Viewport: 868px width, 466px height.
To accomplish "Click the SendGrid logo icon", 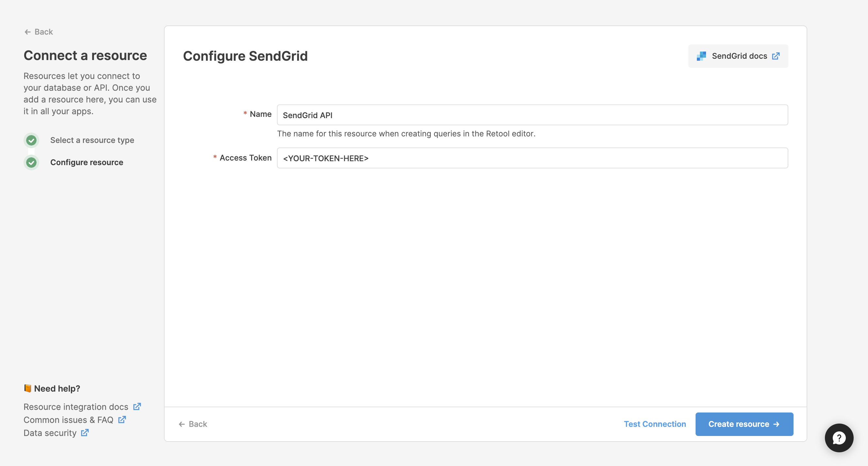I will 701,56.
